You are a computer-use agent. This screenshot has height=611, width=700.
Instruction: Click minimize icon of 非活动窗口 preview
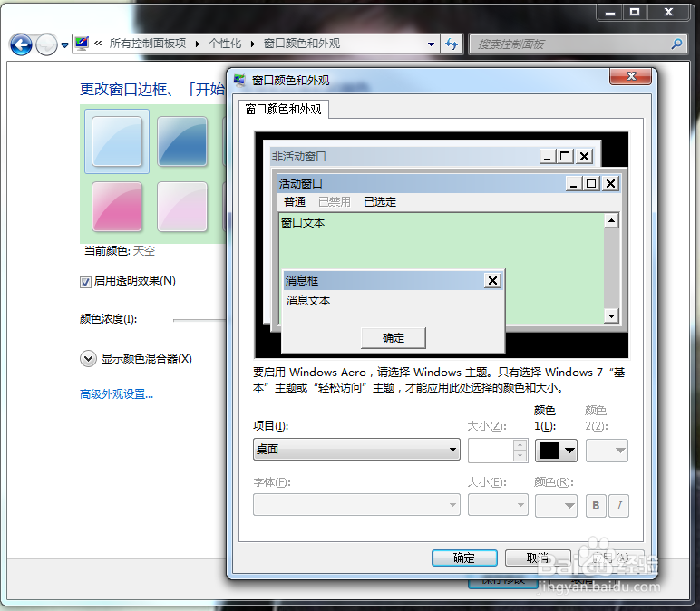[x=548, y=157]
